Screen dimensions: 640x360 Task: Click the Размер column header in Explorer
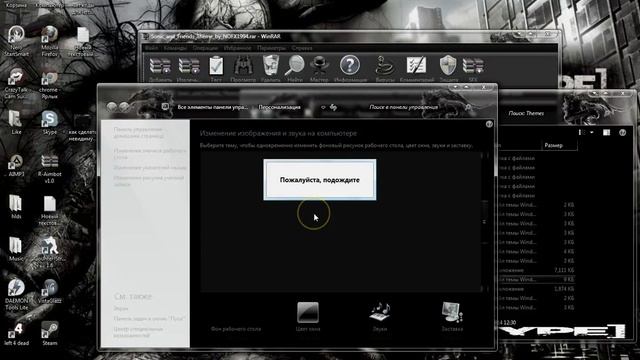coord(559,145)
